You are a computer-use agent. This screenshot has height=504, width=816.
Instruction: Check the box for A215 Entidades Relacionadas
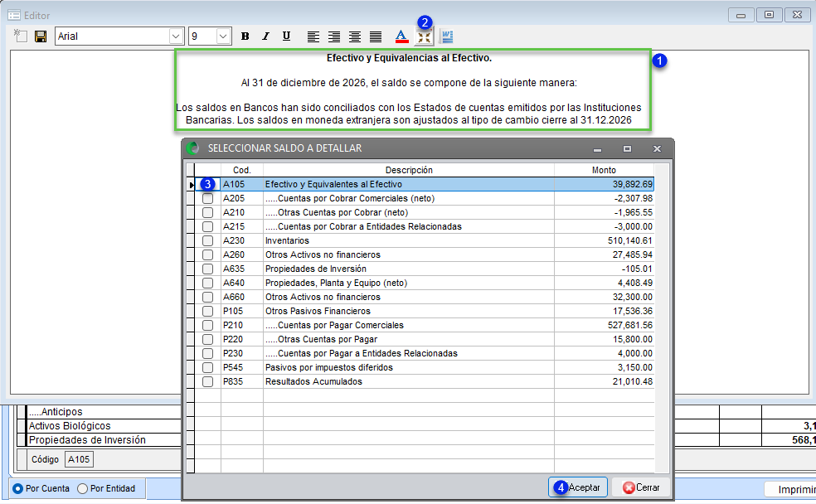(x=207, y=226)
